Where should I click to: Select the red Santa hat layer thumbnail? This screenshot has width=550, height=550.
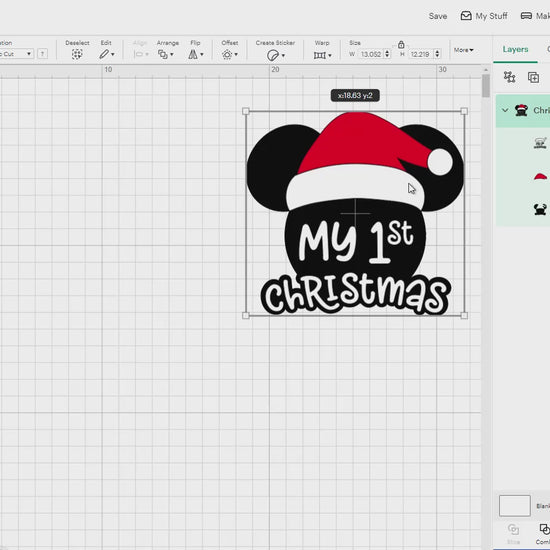tap(540, 176)
